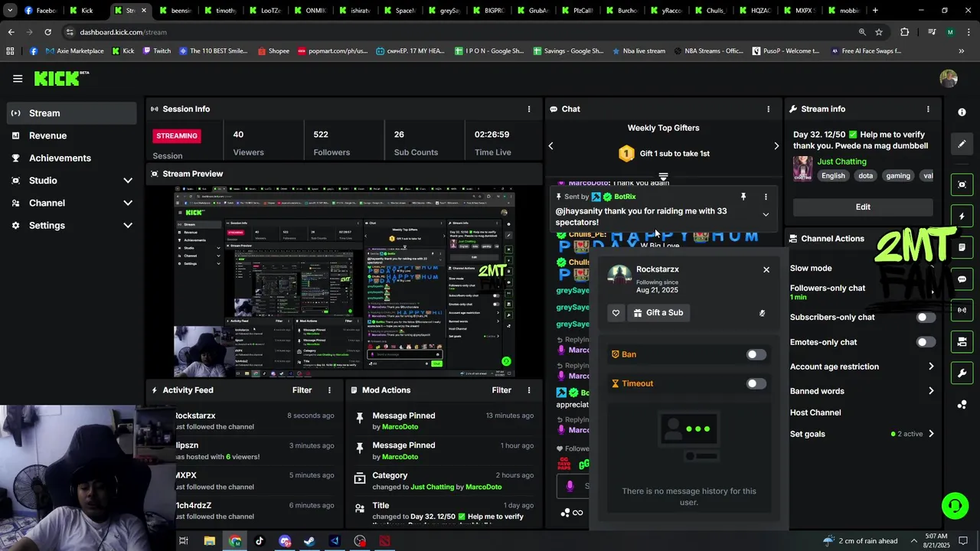The height and width of the screenshot is (551, 980).
Task: Open the Nba live stream bookmark
Action: 638,51
